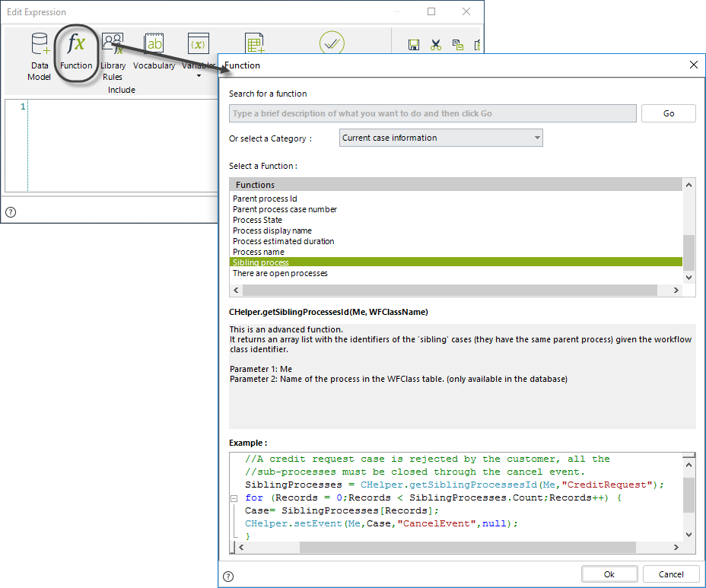Click example code vertical scrollbar thumb
The image size is (706, 588).
point(689,495)
